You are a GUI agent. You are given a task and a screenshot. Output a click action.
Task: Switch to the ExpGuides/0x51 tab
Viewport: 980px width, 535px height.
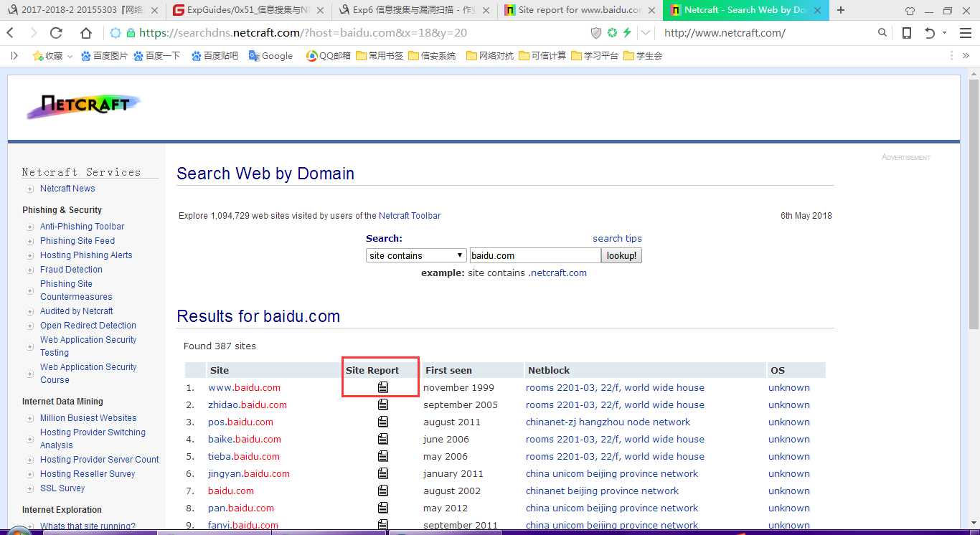click(x=248, y=10)
